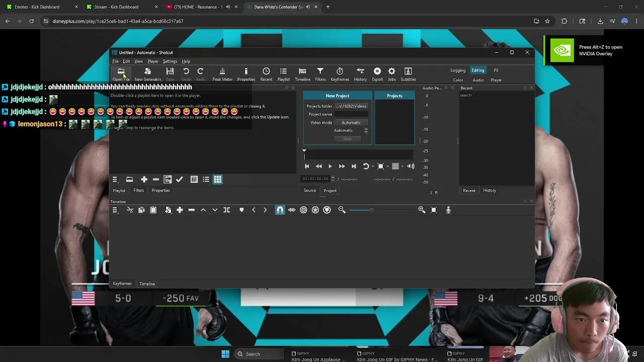This screenshot has width=644, height=362.
Task: Click the Record Audio microphone icon
Action: pos(448,210)
